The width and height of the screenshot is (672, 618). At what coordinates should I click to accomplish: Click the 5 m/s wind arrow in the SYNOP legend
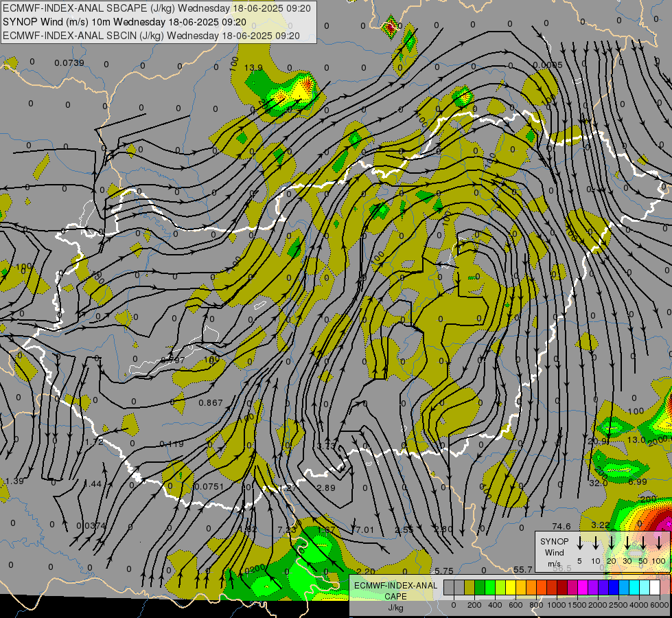pyautogui.click(x=579, y=542)
